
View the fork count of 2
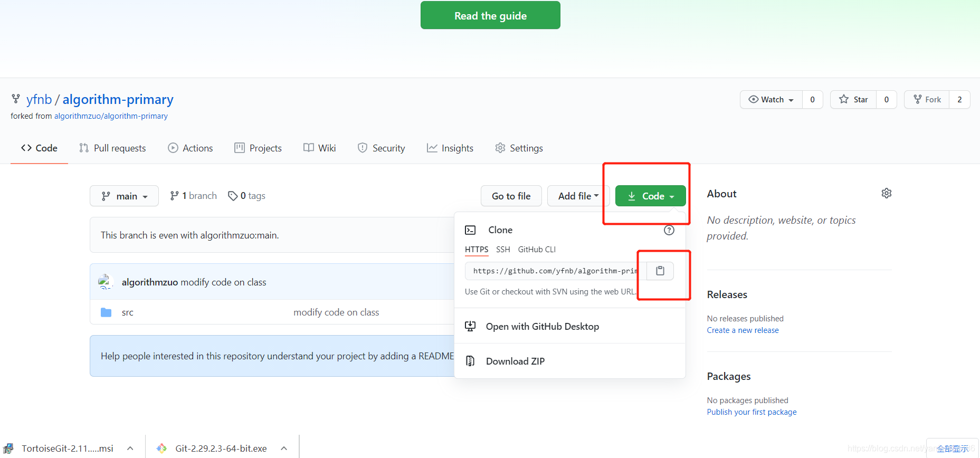(959, 99)
